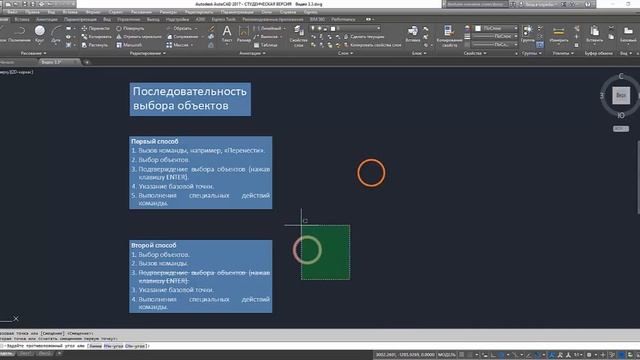Toggle grid display in status bar

tap(462, 355)
